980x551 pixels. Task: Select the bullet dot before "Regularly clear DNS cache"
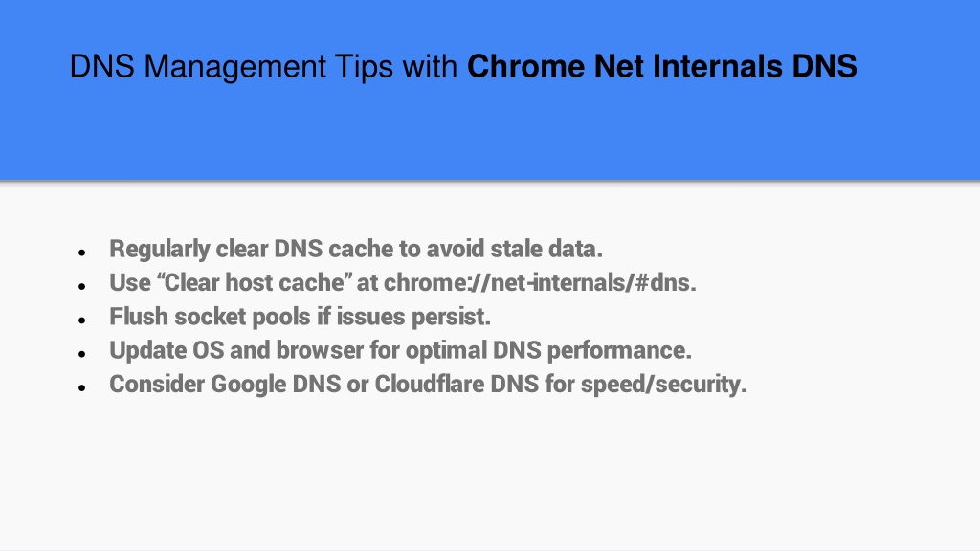tap(82, 253)
